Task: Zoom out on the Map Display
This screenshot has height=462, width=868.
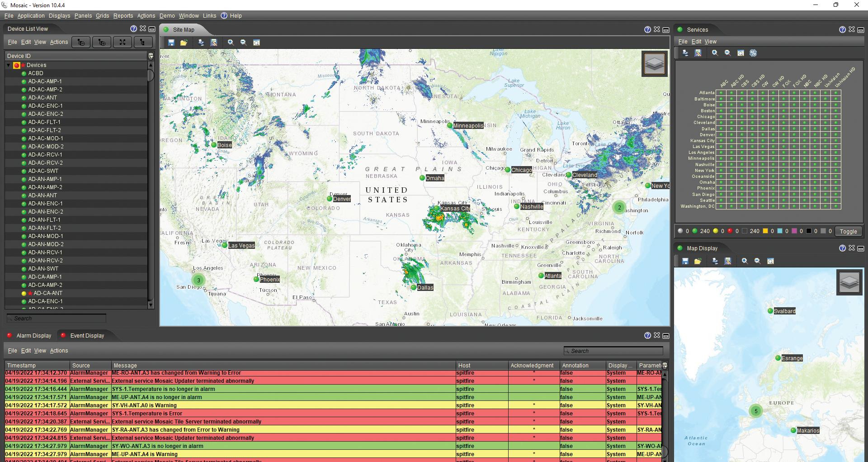Action: [x=757, y=261]
